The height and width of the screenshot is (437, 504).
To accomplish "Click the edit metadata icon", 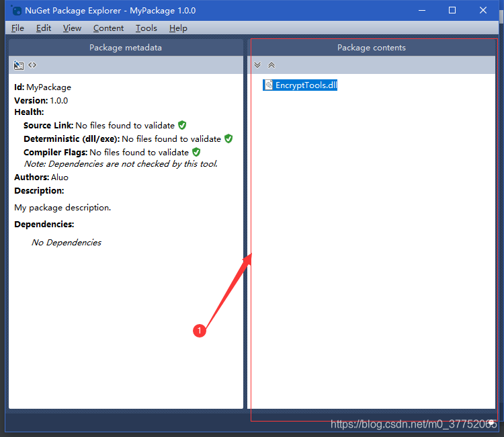I will (19, 65).
